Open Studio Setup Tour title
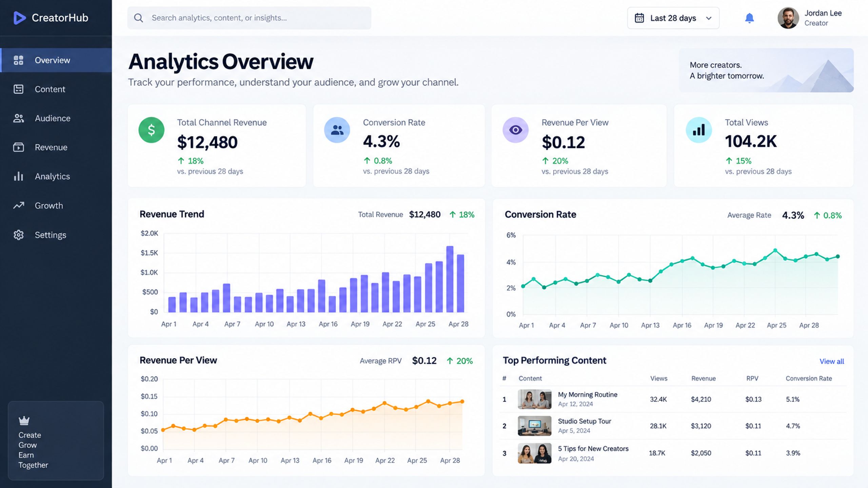Viewport: 868px width, 488px height. pos(585,421)
